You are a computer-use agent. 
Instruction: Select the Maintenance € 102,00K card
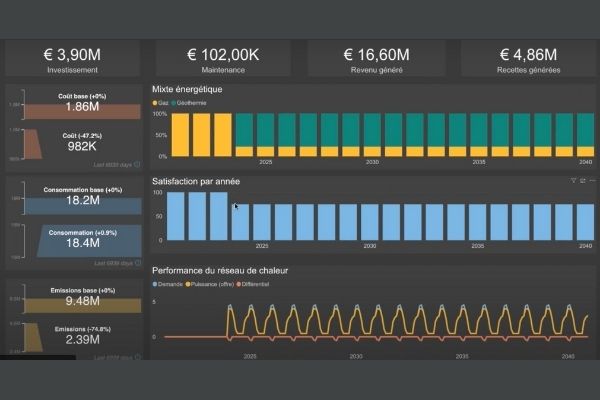click(221, 58)
